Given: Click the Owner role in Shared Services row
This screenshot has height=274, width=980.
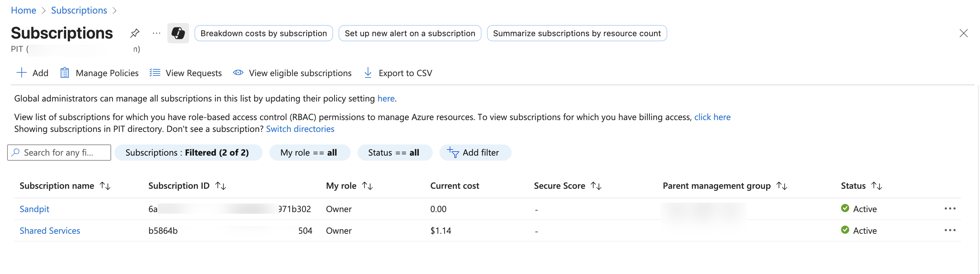Looking at the screenshot, I should point(339,230).
